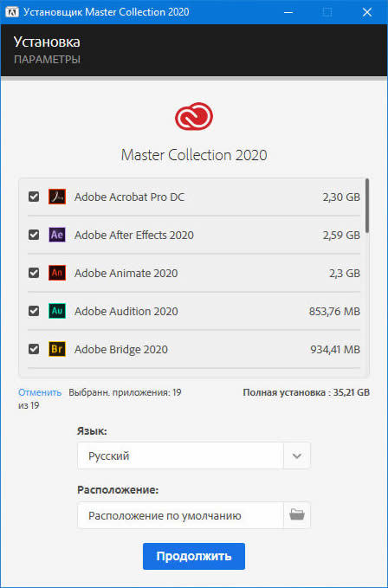
Task: Uncheck Adobe Audition 2020 checkbox
Action: (34, 311)
